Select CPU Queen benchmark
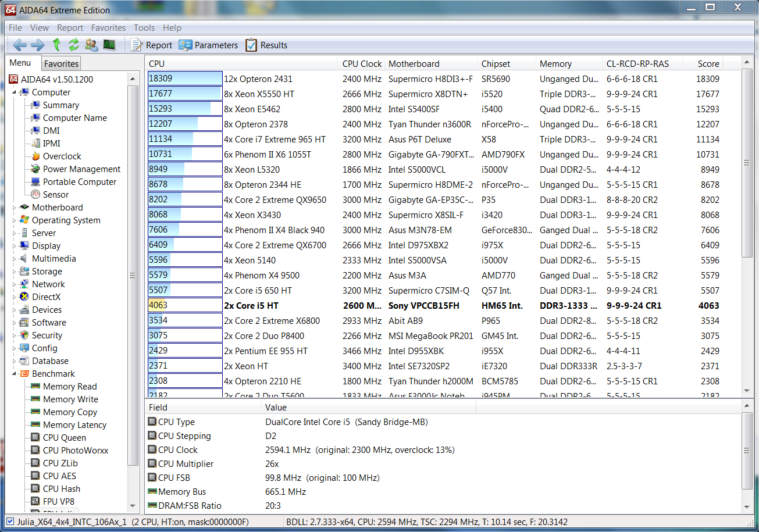Viewport: 759px width, 532px height. [x=65, y=438]
